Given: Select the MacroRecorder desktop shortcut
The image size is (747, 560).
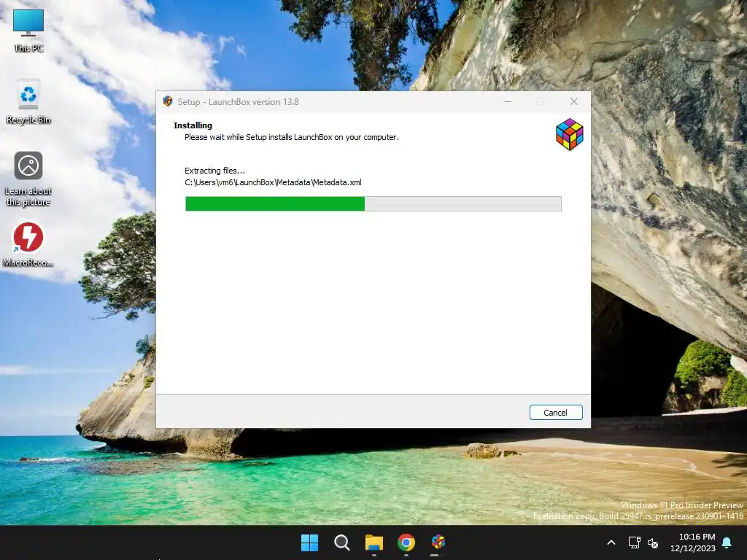Looking at the screenshot, I should click(28, 245).
